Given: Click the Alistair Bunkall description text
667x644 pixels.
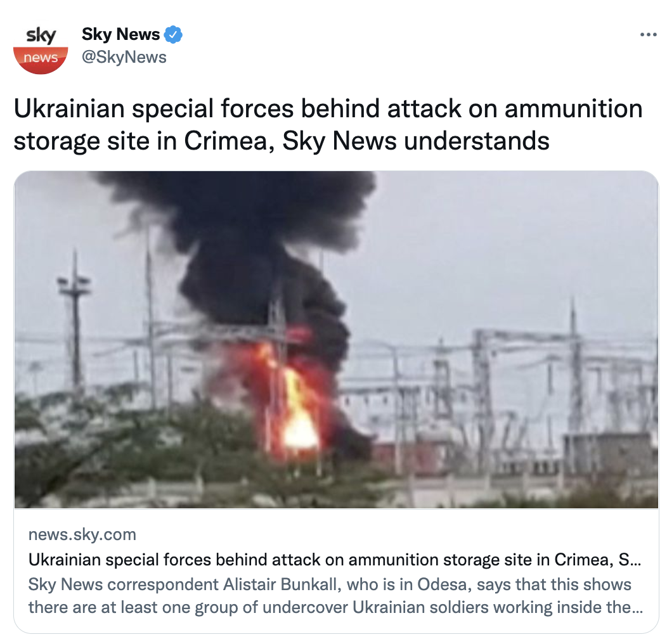Looking at the screenshot, I should (x=335, y=595).
